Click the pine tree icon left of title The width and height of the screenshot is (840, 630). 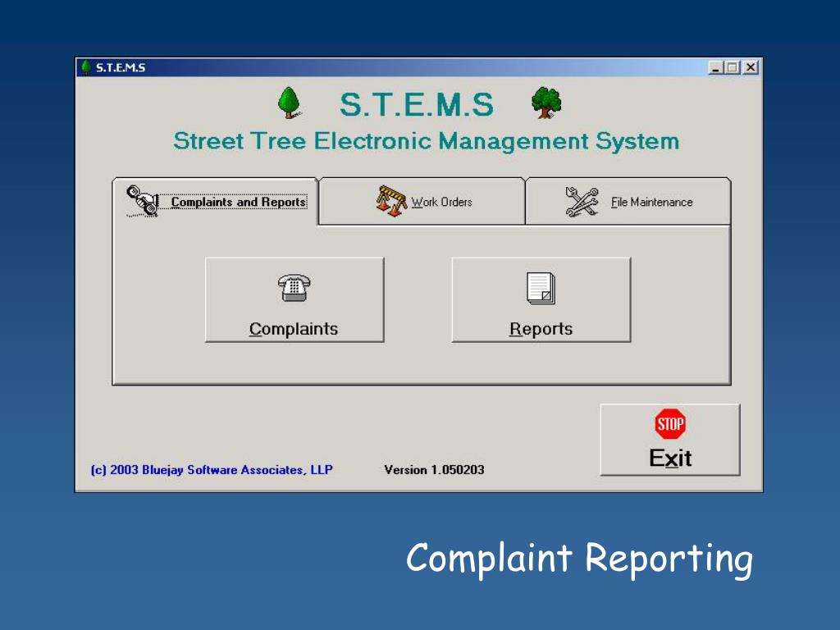pos(290,103)
